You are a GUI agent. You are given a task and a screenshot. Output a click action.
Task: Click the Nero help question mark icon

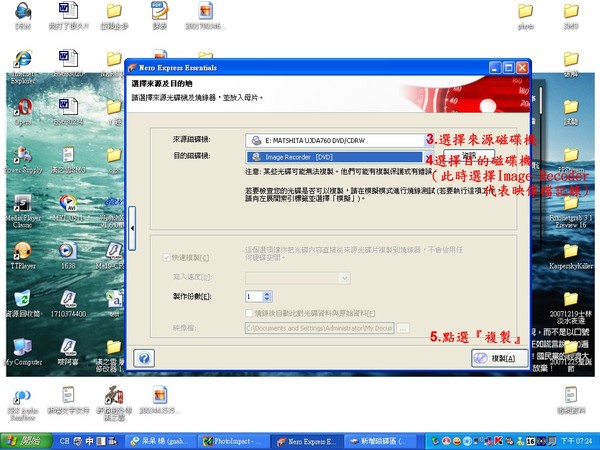pyautogui.click(x=144, y=358)
